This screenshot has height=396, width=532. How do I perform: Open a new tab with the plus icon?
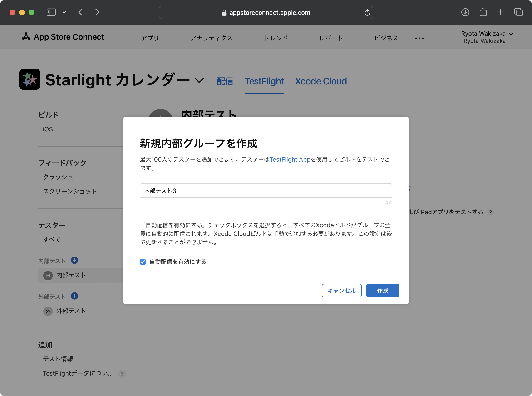pos(500,12)
